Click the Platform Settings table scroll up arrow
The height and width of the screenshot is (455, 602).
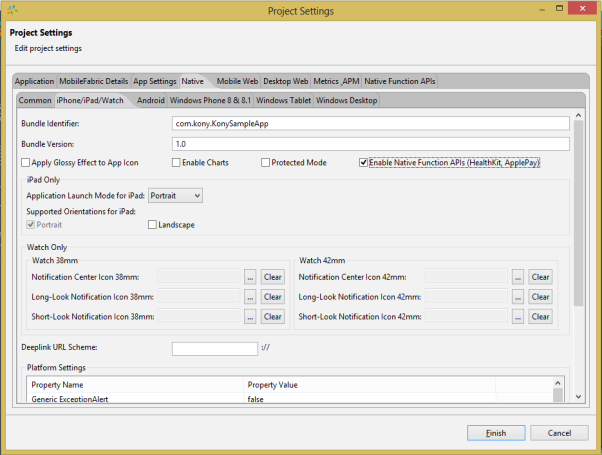tap(558, 383)
